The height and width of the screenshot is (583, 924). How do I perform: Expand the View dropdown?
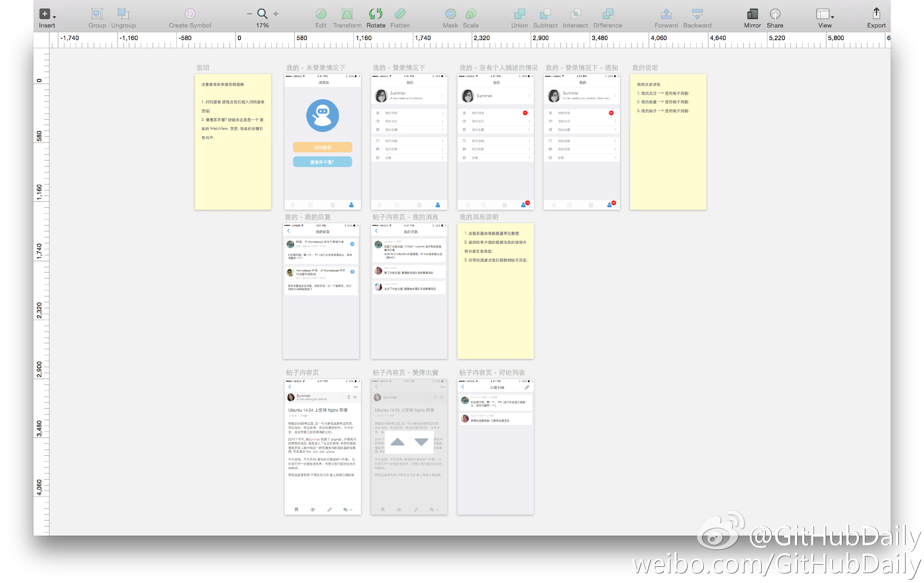825,14
